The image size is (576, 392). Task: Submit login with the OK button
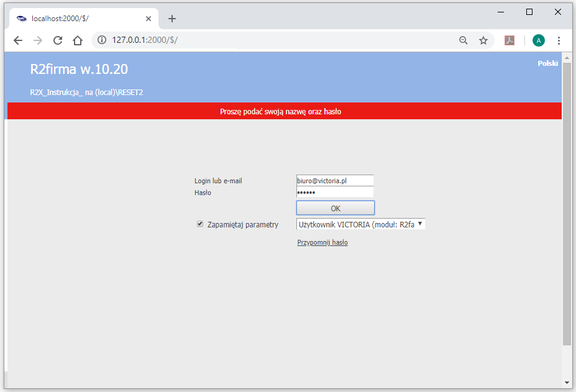click(336, 208)
